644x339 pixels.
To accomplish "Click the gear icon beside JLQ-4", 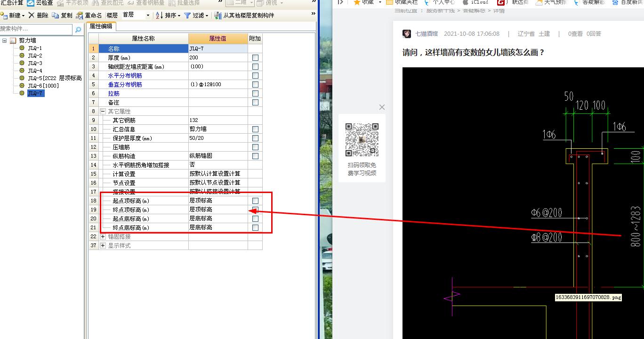I will click(x=22, y=71).
